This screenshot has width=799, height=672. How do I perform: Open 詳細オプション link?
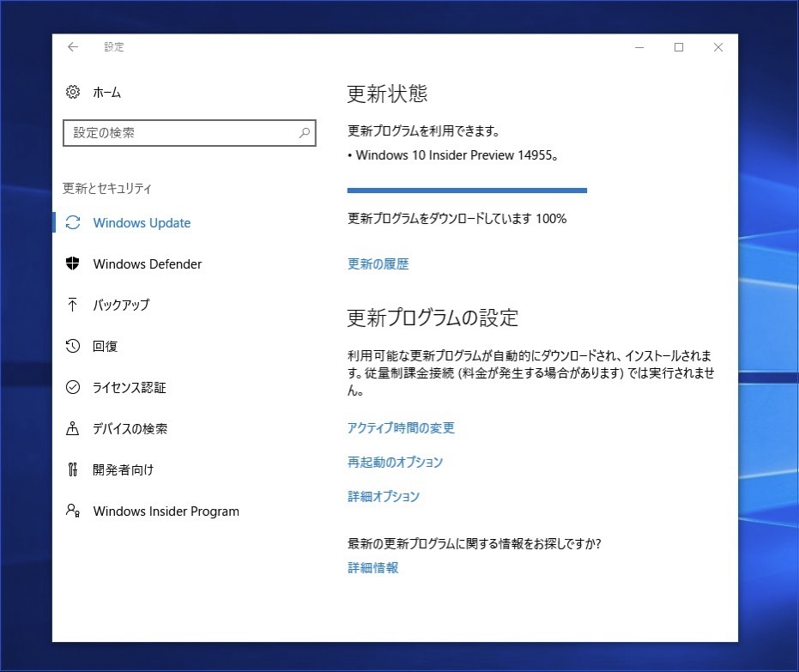(x=383, y=496)
